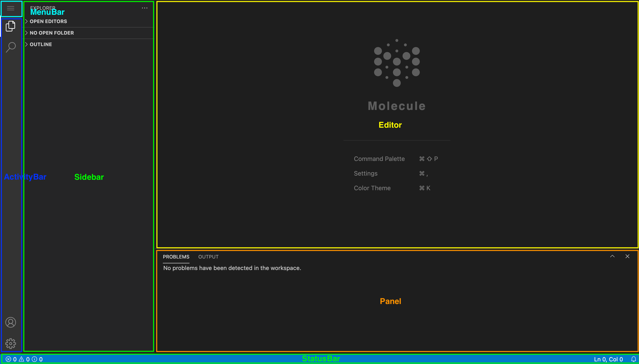Open the Search magnifier icon

pyautogui.click(x=10, y=47)
